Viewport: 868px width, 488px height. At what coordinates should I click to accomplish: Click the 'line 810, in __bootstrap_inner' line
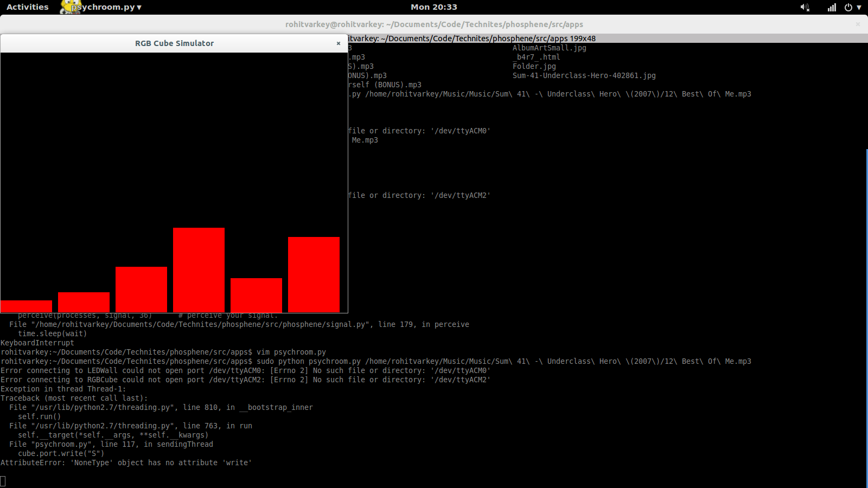tap(161, 407)
